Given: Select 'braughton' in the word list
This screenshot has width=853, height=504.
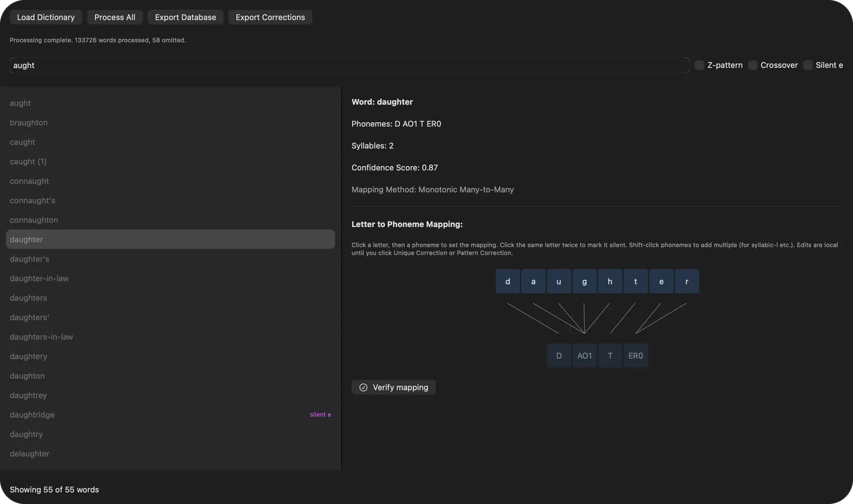Looking at the screenshot, I should pos(170,123).
